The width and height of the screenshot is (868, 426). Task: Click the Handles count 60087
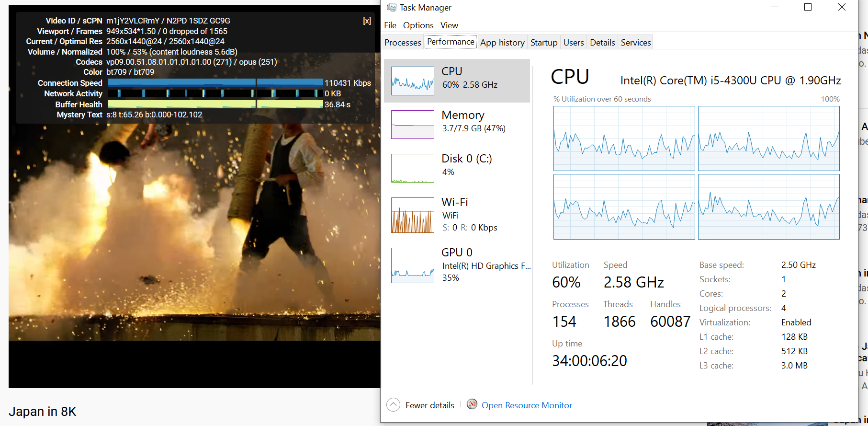pos(670,322)
